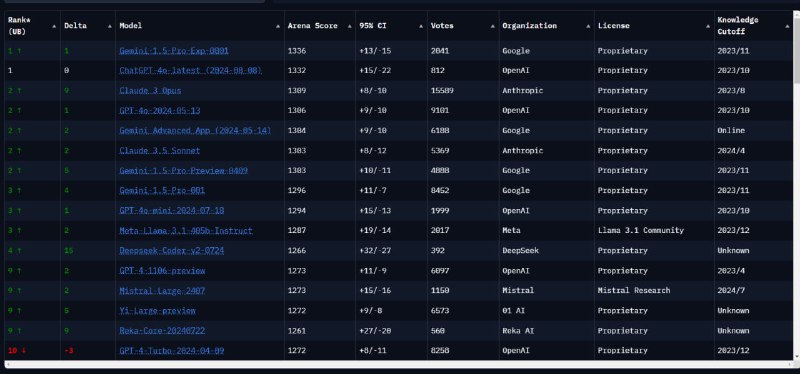Sort by the License column arrow
The image size is (800, 374).
click(x=709, y=26)
